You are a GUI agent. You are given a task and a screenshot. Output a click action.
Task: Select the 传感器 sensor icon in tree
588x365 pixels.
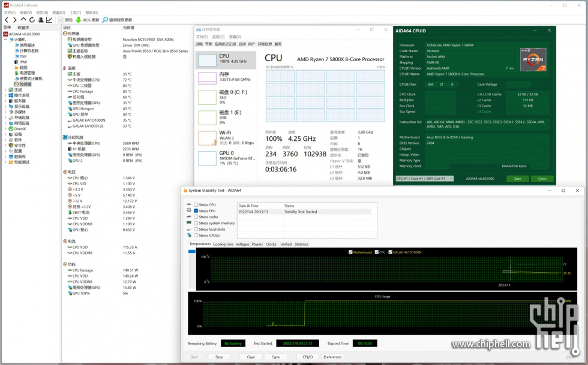(x=16, y=85)
